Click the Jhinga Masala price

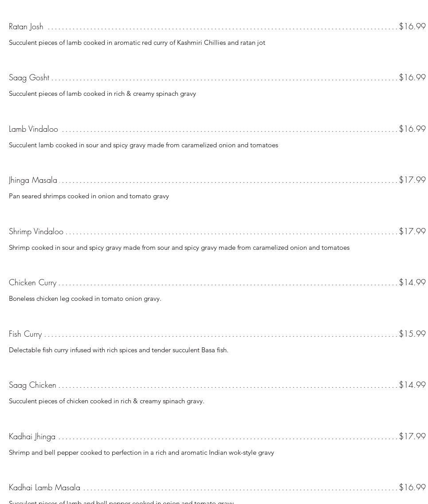point(412,180)
